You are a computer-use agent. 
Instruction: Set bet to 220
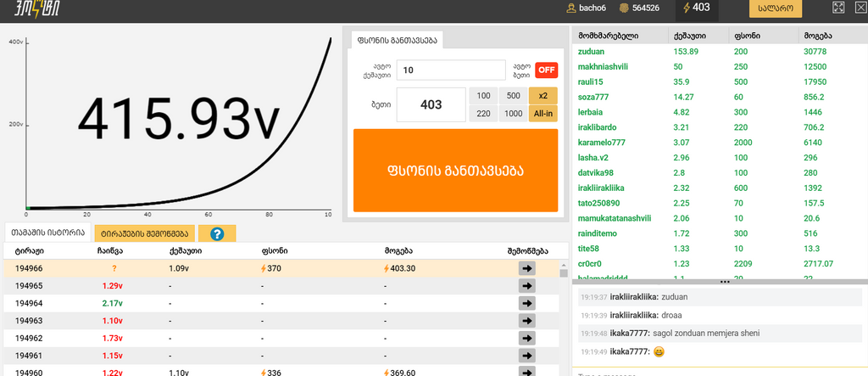(x=483, y=114)
